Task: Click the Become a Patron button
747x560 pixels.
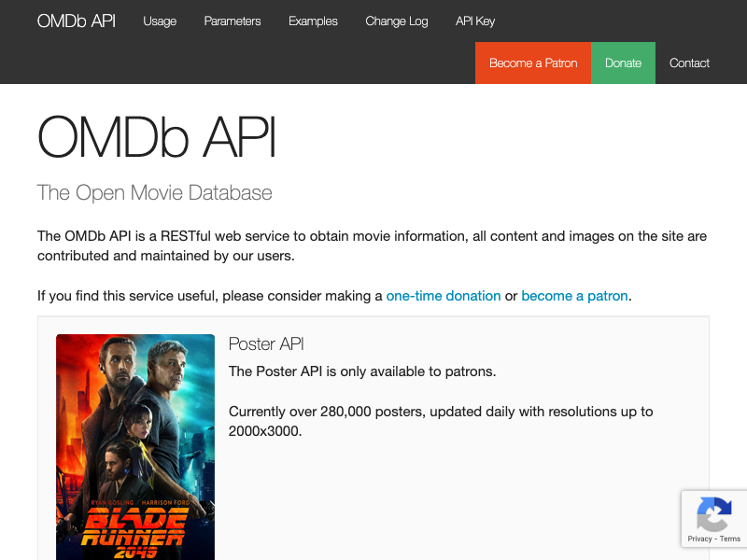Action: 533,63
